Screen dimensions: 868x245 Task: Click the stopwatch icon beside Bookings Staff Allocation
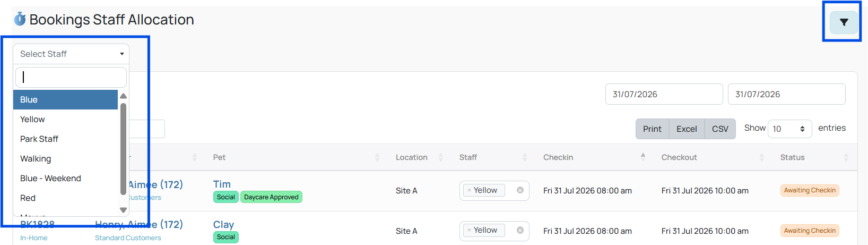click(x=20, y=19)
